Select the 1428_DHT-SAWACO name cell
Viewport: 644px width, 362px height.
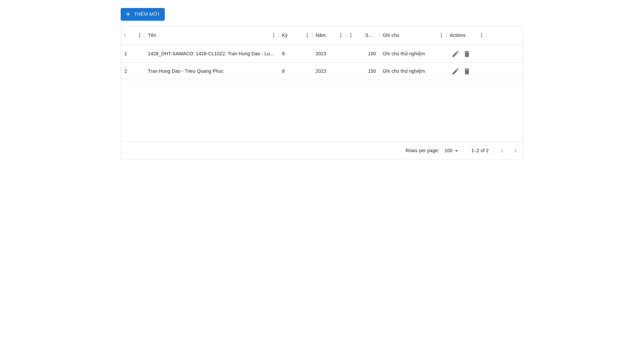[x=211, y=54]
